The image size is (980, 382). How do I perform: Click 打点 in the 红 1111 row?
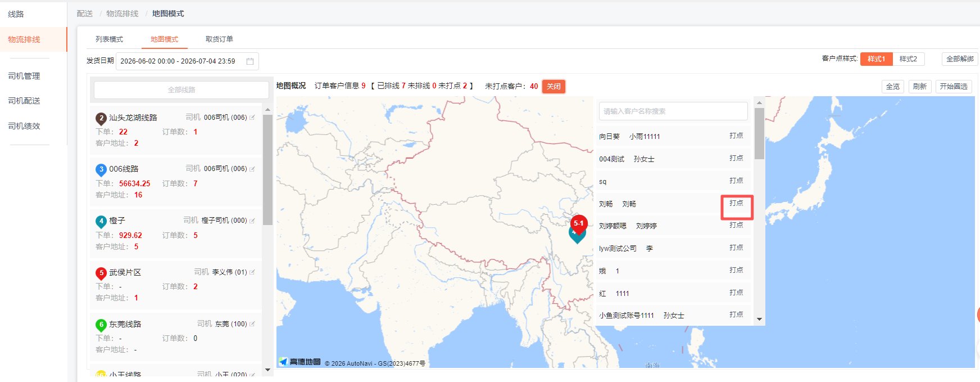click(736, 293)
